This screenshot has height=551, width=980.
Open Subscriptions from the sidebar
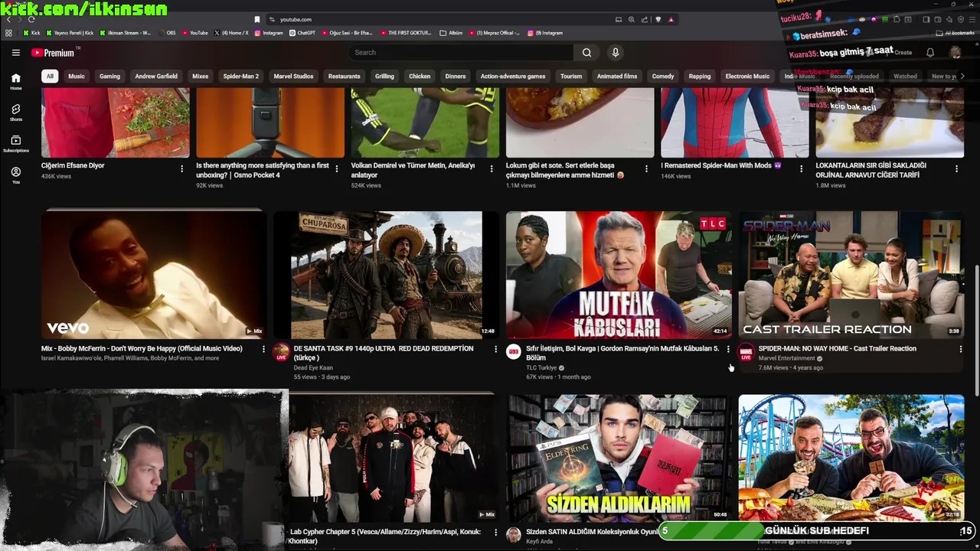15,144
